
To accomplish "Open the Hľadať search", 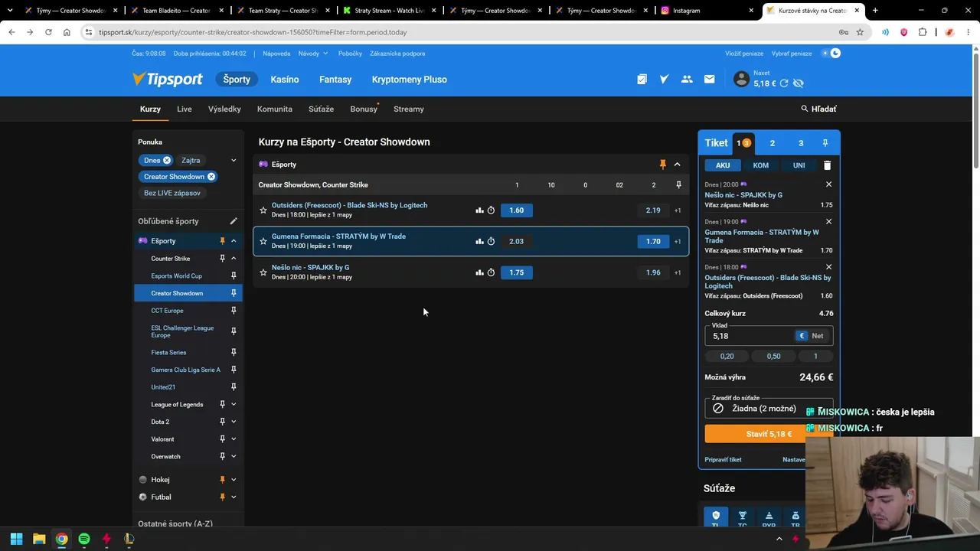I will 818,109.
